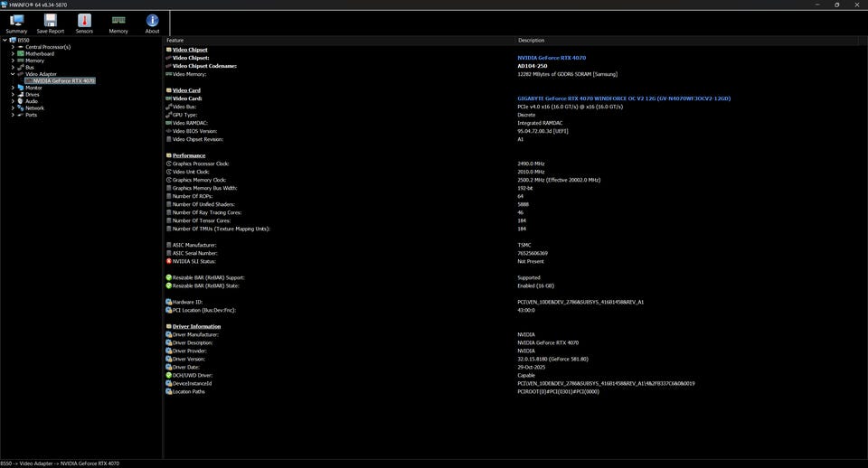
Task: Expand the Motherboard tree node
Action: coord(13,53)
